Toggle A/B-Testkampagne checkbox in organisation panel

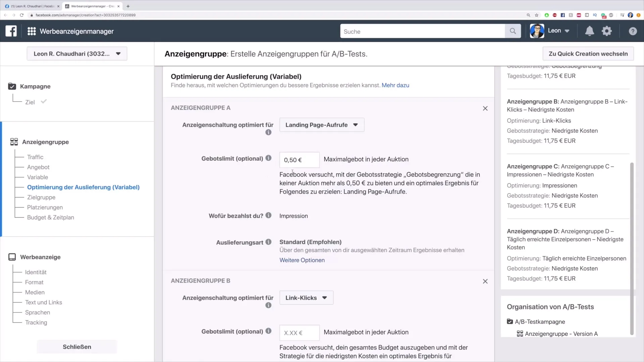510,321
